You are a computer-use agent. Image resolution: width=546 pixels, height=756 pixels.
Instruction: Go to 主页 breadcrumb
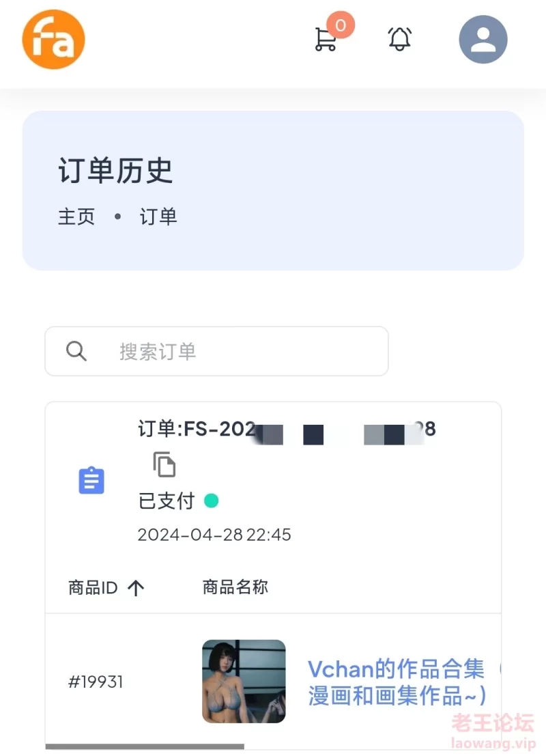[x=76, y=216]
